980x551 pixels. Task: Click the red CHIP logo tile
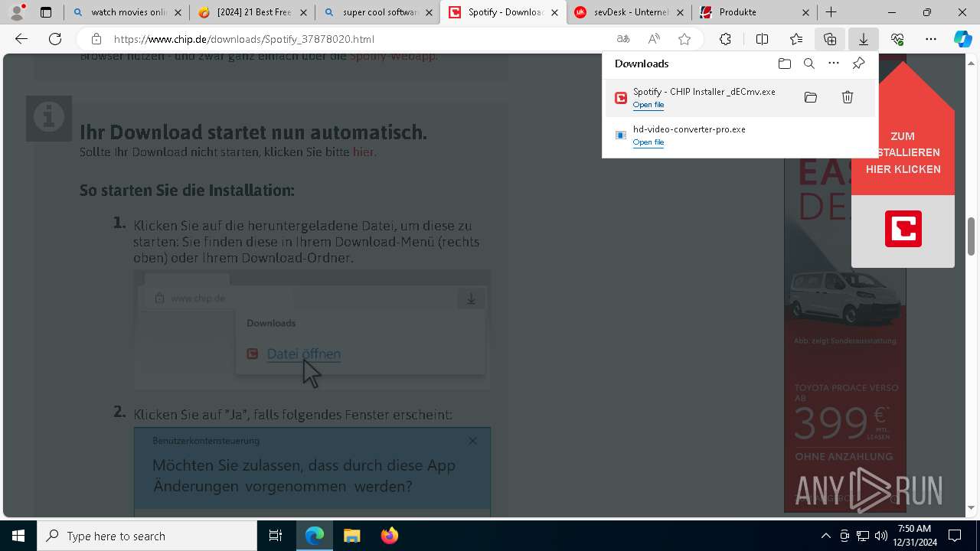(x=903, y=229)
